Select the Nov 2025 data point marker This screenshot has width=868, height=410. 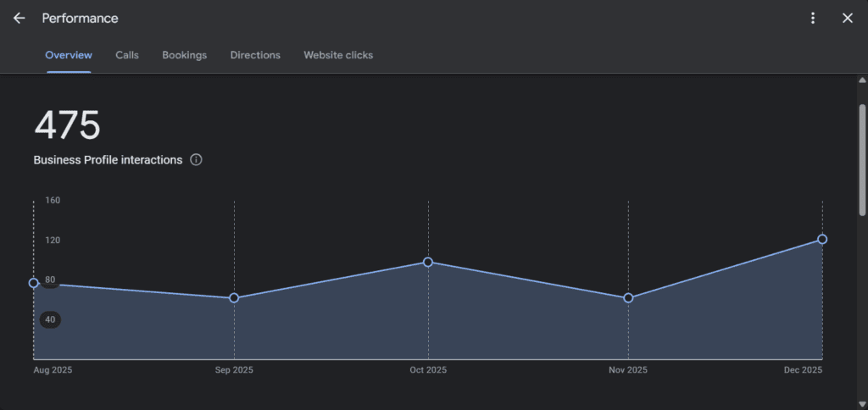coord(628,298)
